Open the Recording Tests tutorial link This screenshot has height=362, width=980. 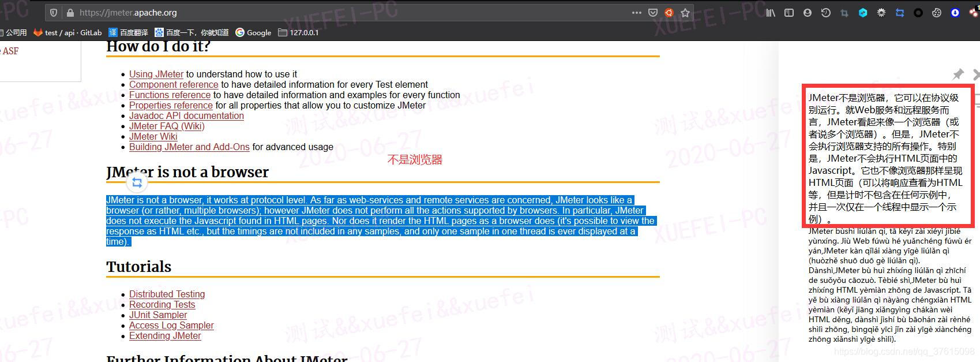(x=162, y=304)
